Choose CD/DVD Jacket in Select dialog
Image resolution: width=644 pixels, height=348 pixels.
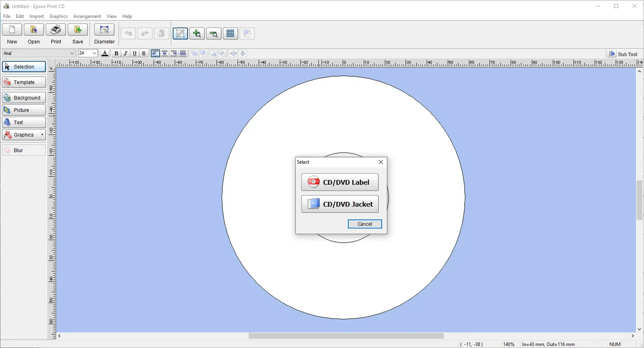(x=340, y=204)
